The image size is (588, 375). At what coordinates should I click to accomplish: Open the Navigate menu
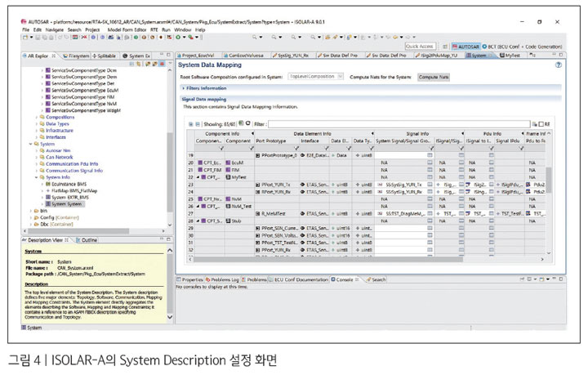tap(55, 29)
